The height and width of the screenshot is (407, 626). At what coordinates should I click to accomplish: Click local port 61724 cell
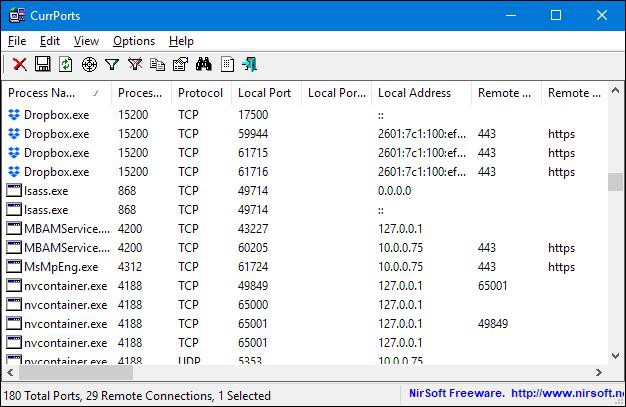click(x=253, y=266)
